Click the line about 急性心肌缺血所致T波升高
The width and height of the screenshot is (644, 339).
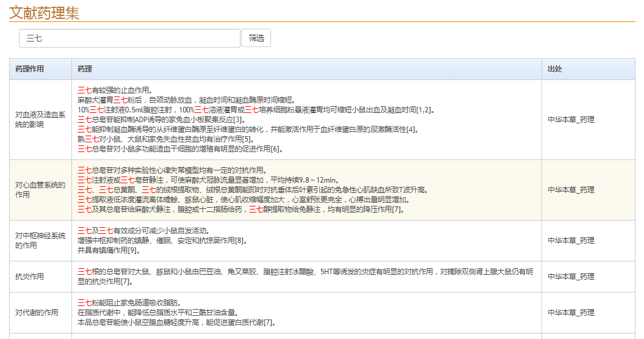point(253,190)
